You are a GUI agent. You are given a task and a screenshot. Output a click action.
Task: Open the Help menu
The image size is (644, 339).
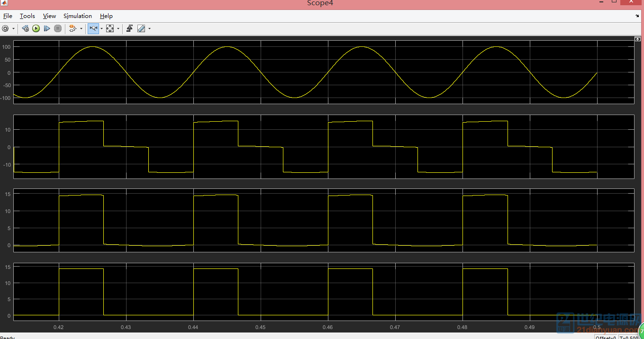click(106, 16)
